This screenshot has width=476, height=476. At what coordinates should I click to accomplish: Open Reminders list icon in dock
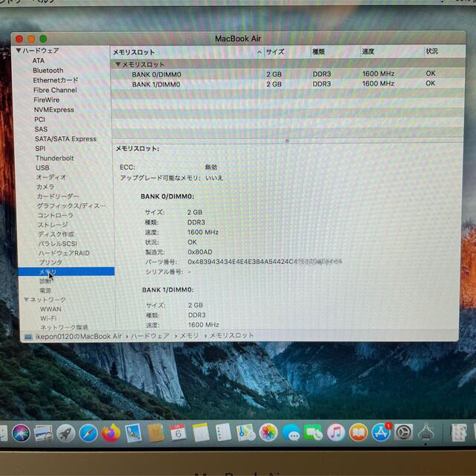(223, 433)
